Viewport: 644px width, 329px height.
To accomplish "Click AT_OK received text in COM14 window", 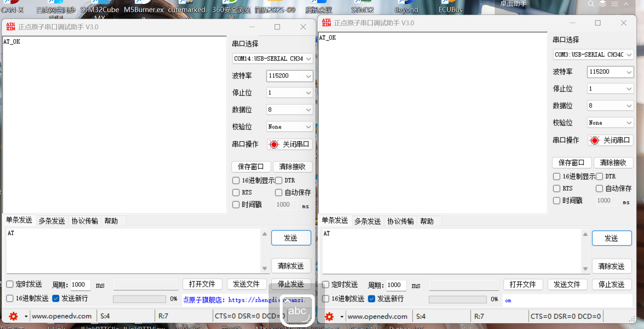I will click(12, 42).
